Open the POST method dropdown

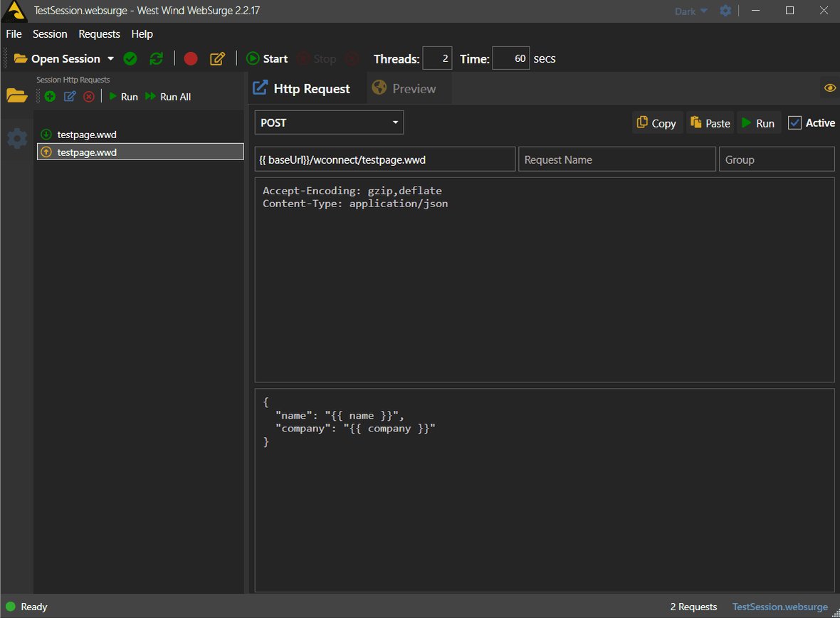[329, 122]
